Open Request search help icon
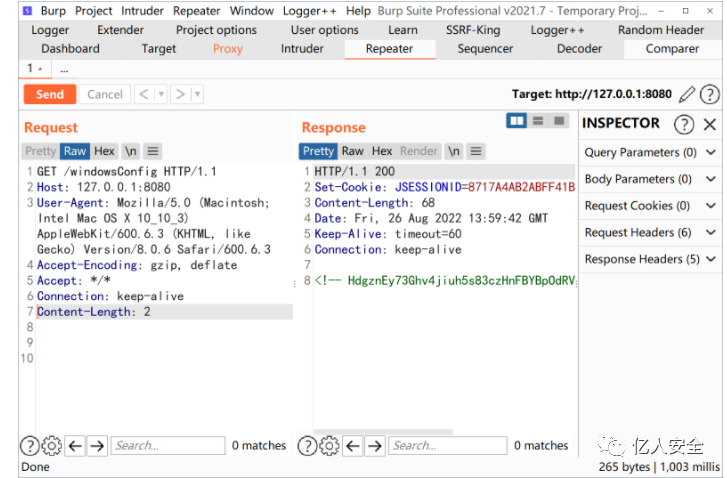 pyautogui.click(x=30, y=446)
